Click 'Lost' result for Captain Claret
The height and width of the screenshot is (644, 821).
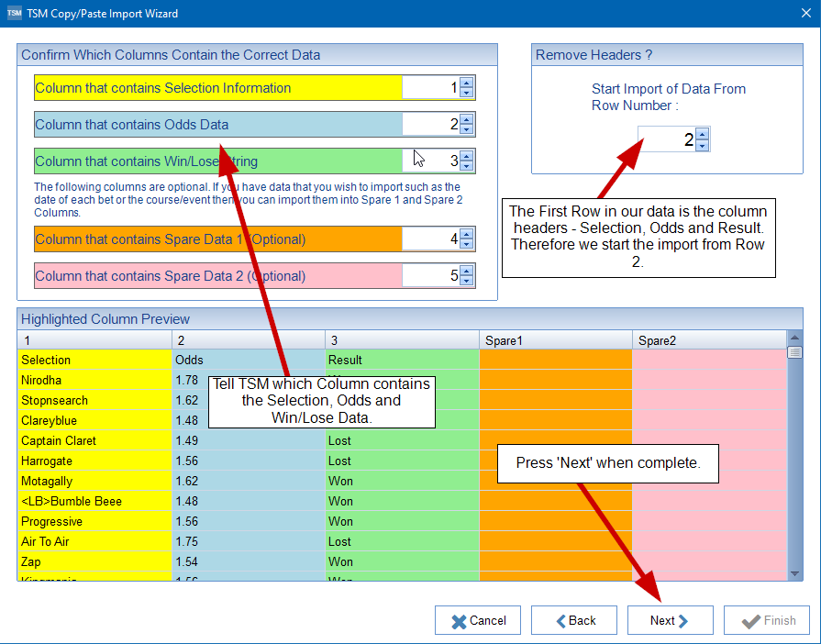(402, 440)
